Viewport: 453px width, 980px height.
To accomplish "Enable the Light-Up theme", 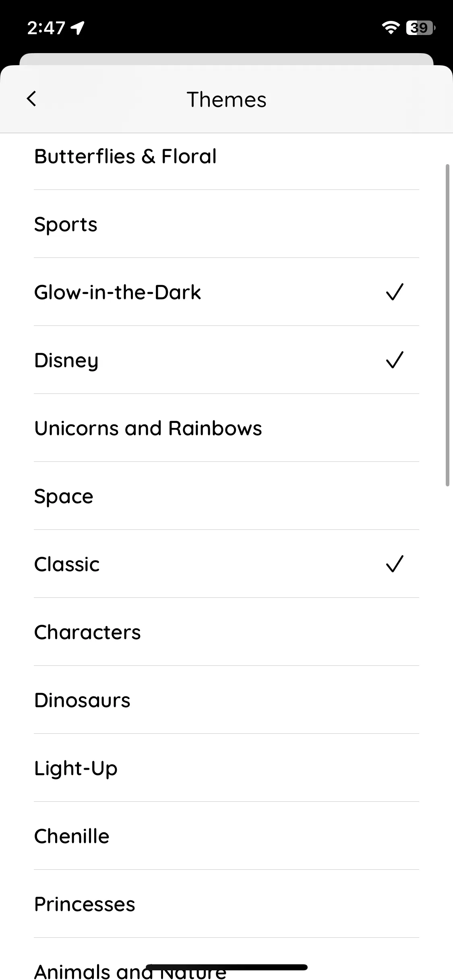I will point(226,768).
